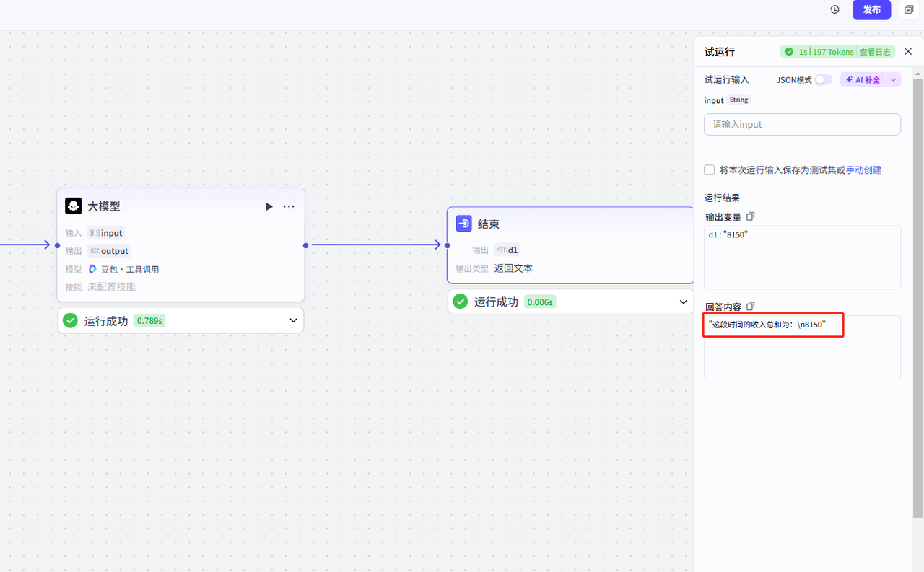
Task: Click the test run panel vertical scrollbar
Action: coord(918,289)
